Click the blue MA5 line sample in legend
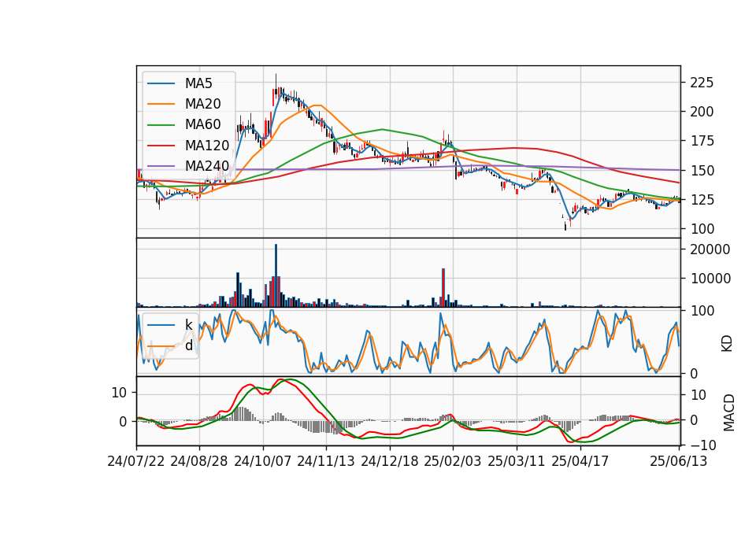Viewport: 756px width, 543px height. pyautogui.click(x=161, y=83)
